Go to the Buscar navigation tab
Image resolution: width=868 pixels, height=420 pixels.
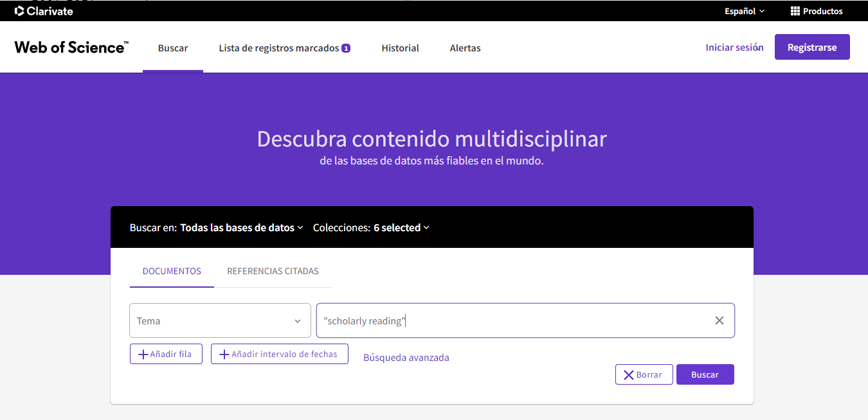point(173,48)
